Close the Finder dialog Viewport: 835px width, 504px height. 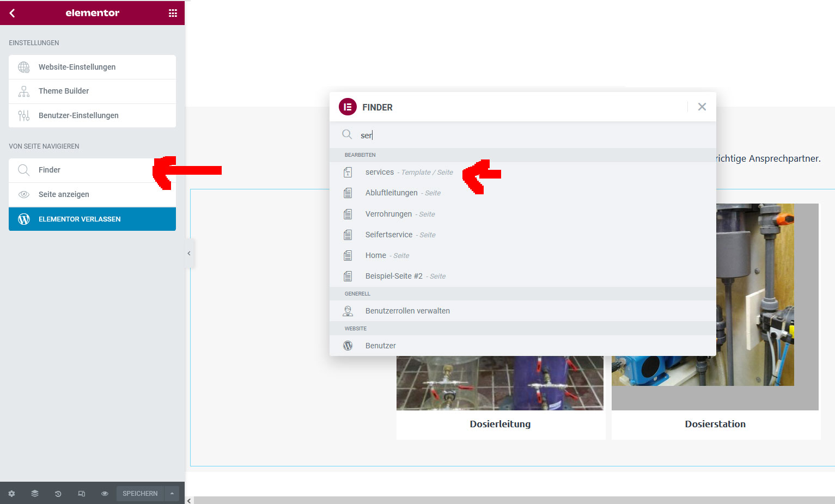[702, 107]
